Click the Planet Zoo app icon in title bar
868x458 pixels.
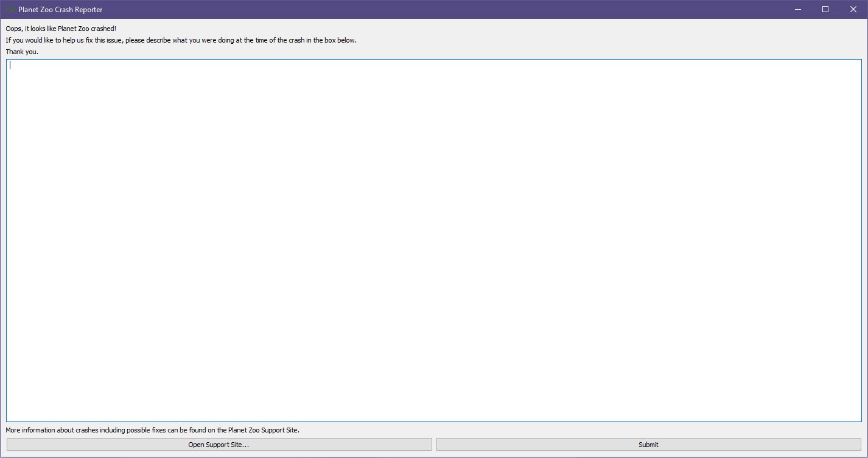coord(10,9)
